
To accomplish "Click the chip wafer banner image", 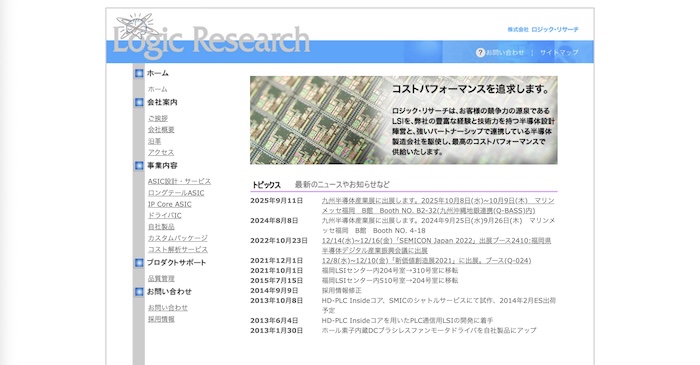I will 404,120.
